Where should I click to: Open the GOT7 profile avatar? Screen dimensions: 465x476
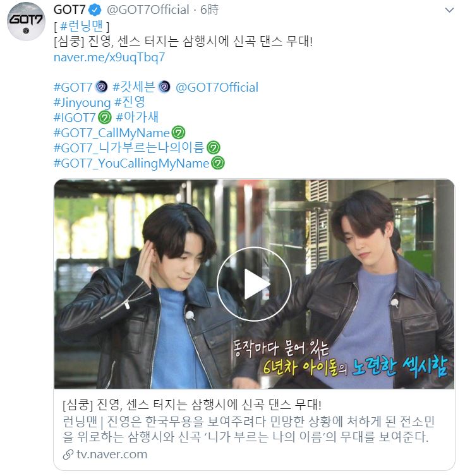[x=26, y=21]
